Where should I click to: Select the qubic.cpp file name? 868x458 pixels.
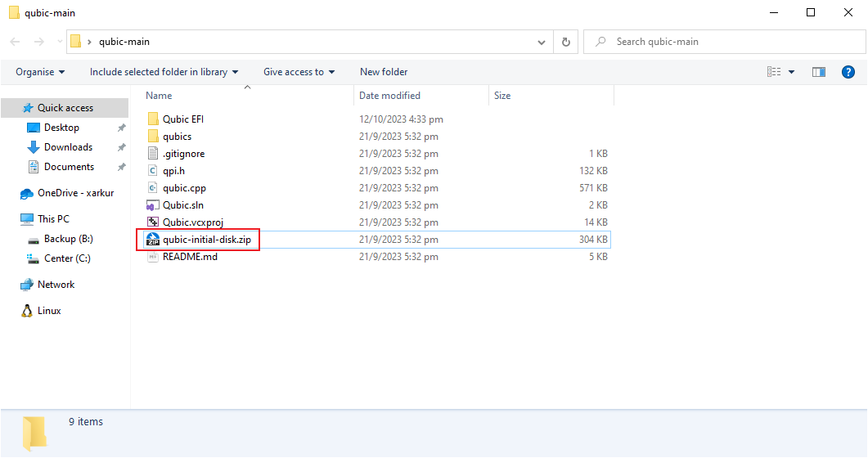click(x=184, y=188)
